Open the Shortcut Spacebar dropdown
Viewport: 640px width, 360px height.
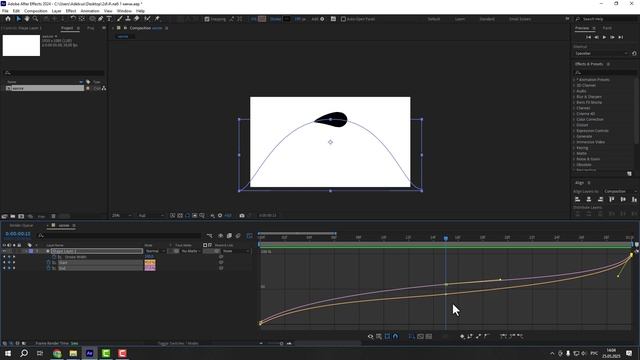tap(601, 53)
